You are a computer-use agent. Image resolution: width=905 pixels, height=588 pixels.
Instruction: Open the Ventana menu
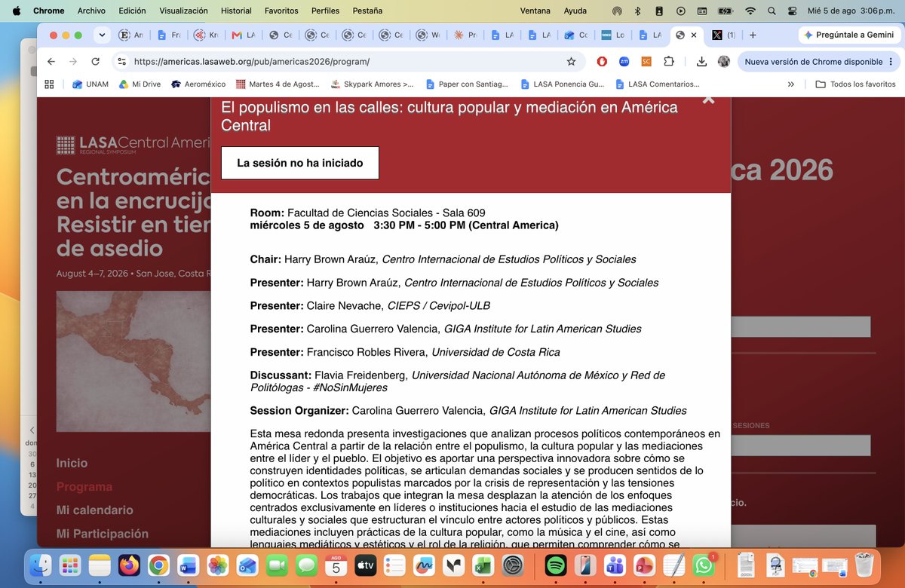coord(536,11)
